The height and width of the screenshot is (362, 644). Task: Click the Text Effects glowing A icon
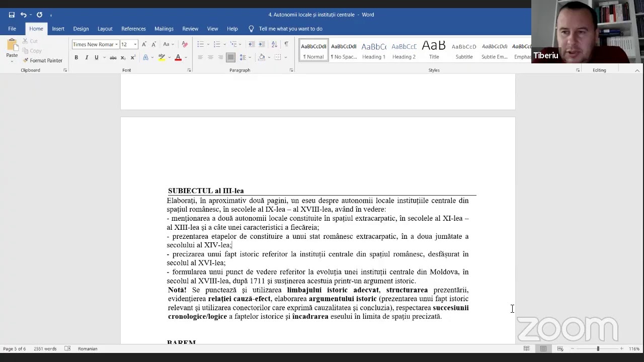click(146, 57)
